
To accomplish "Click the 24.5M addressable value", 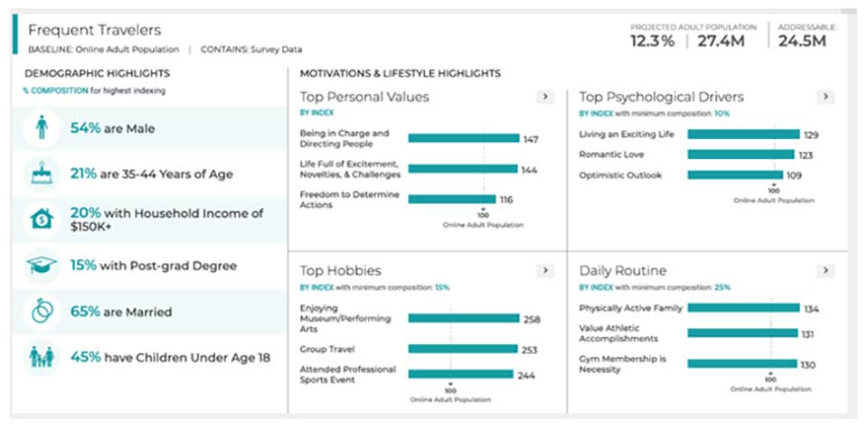I will pyautogui.click(x=802, y=41).
